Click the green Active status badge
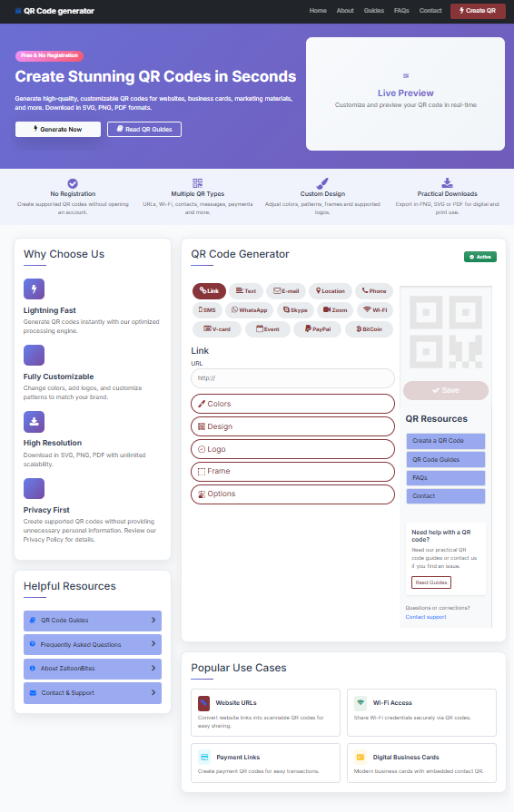Screen dimensions: 514x812 [x=480, y=257]
